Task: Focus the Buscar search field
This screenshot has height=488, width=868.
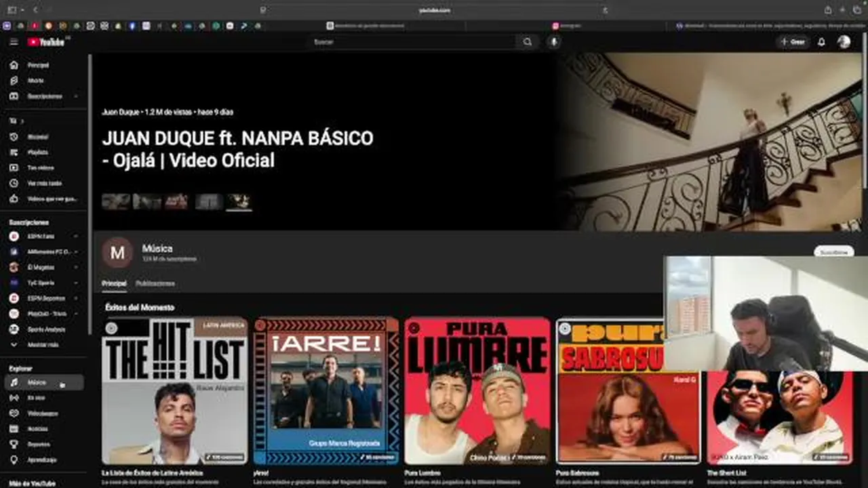Action: (412, 42)
